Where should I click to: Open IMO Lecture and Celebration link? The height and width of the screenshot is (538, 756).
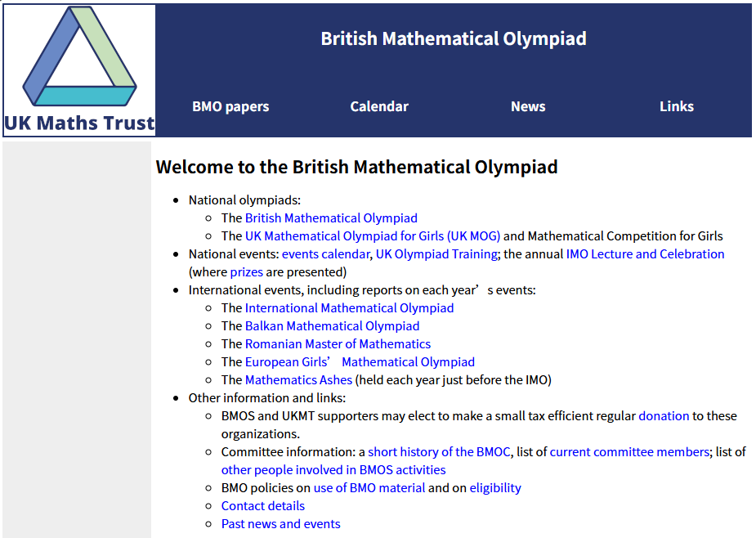click(645, 253)
